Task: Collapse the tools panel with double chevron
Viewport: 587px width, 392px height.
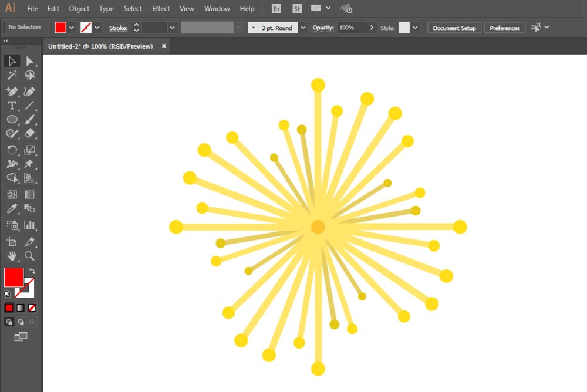Action: coord(6,41)
